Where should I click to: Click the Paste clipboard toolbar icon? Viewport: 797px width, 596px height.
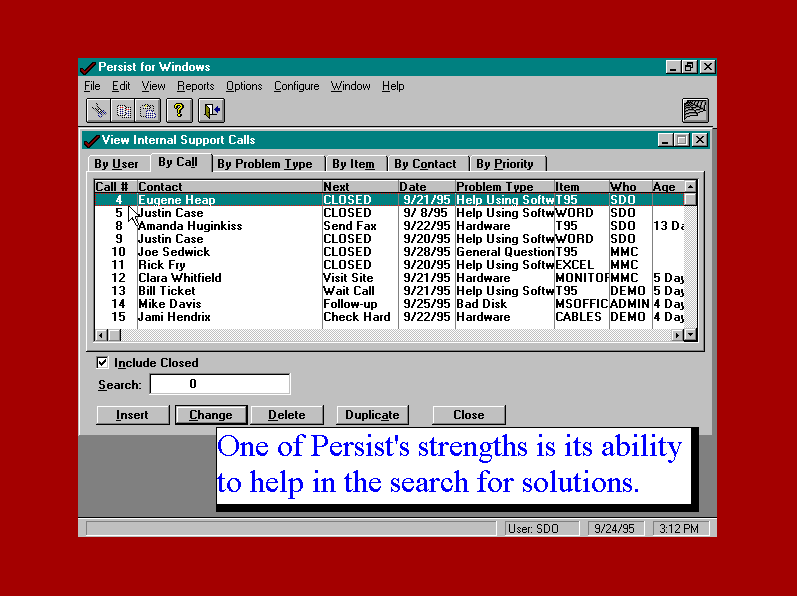148,110
